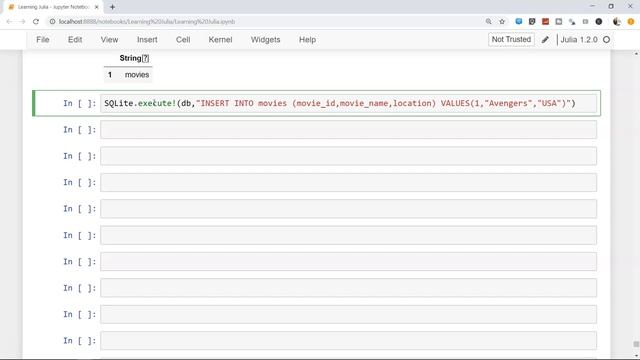Click the kernel idle circle indicator

click(607, 40)
